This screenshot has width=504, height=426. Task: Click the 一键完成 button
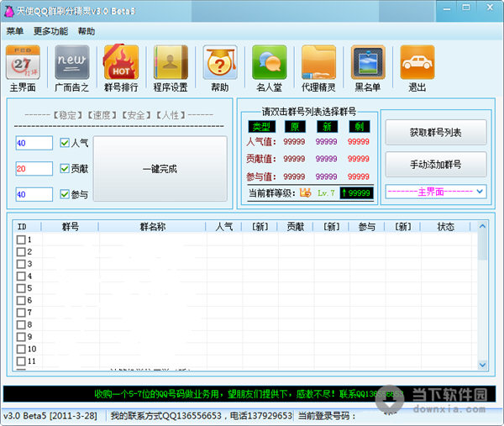[x=160, y=169]
